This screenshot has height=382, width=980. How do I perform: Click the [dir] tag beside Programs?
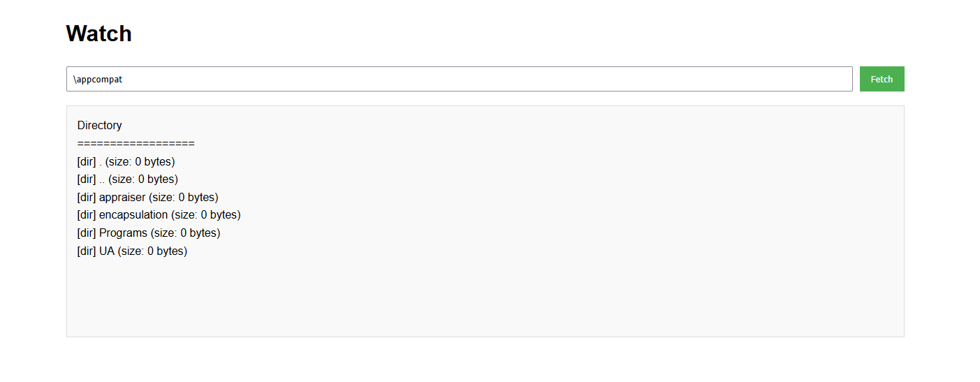pyautogui.click(x=87, y=233)
